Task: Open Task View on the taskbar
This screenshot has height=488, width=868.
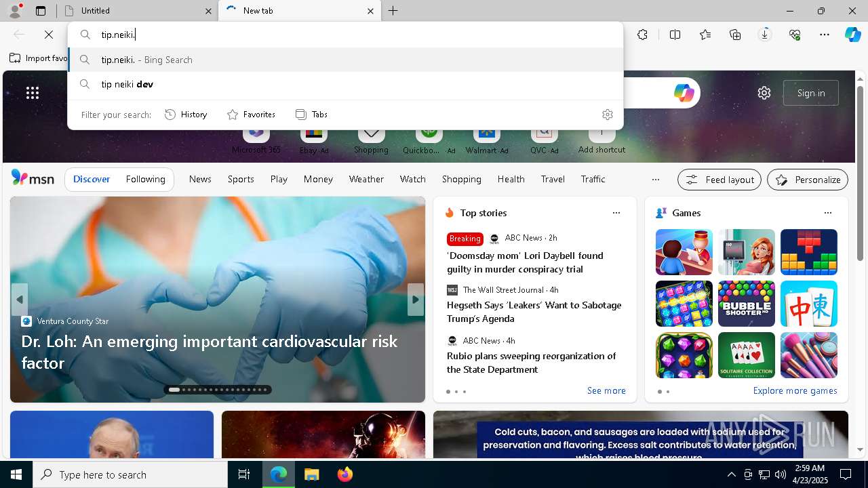Action: tap(244, 474)
